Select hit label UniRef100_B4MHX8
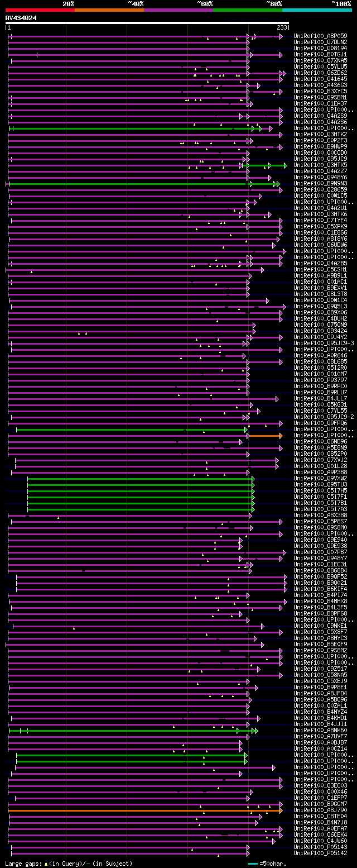Image resolution: width=357 pixels, height=868 pixels. (x=320, y=601)
